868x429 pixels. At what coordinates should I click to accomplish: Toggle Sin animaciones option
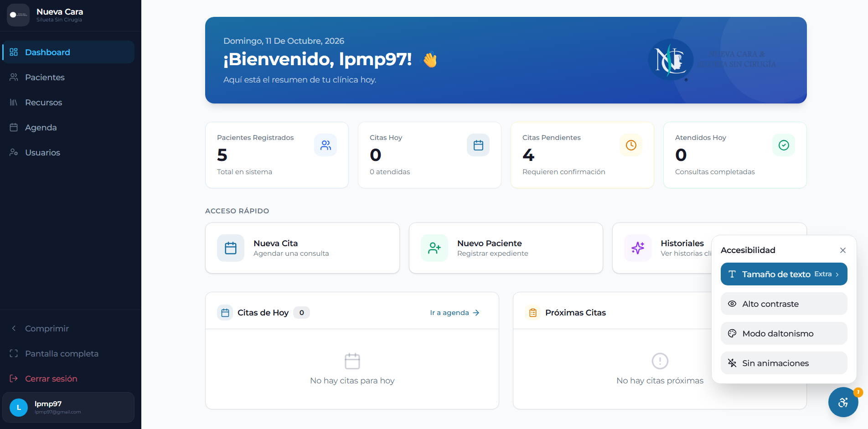pos(784,363)
